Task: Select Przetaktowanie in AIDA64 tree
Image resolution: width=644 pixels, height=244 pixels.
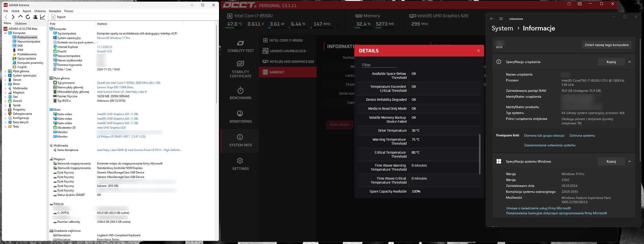Action: click(27, 54)
